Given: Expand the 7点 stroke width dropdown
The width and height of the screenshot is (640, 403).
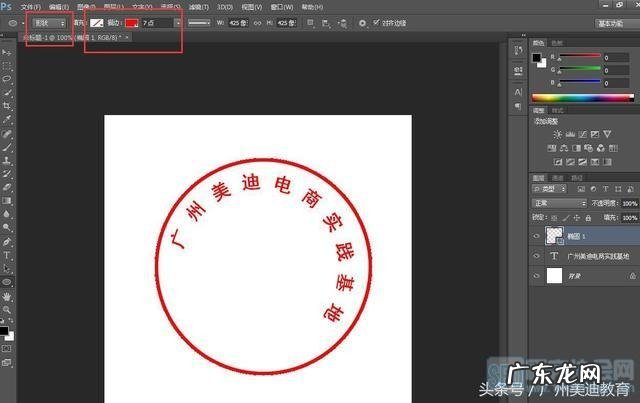Looking at the screenshot, I should pyautogui.click(x=178, y=22).
